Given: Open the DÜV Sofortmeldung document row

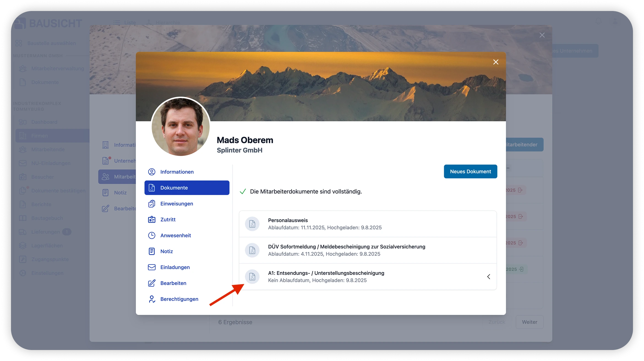Looking at the screenshot, I should pos(368,250).
